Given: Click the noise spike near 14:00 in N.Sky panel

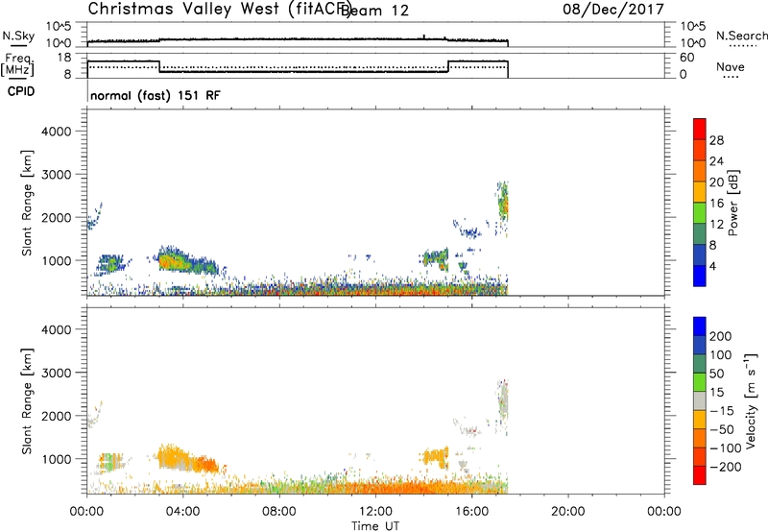Looking at the screenshot, I should pos(424,36).
